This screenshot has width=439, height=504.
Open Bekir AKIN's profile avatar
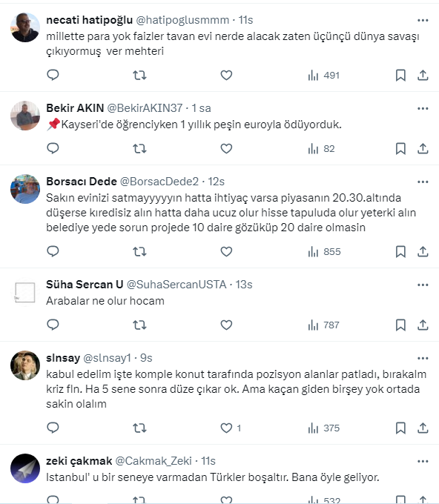click(25, 116)
